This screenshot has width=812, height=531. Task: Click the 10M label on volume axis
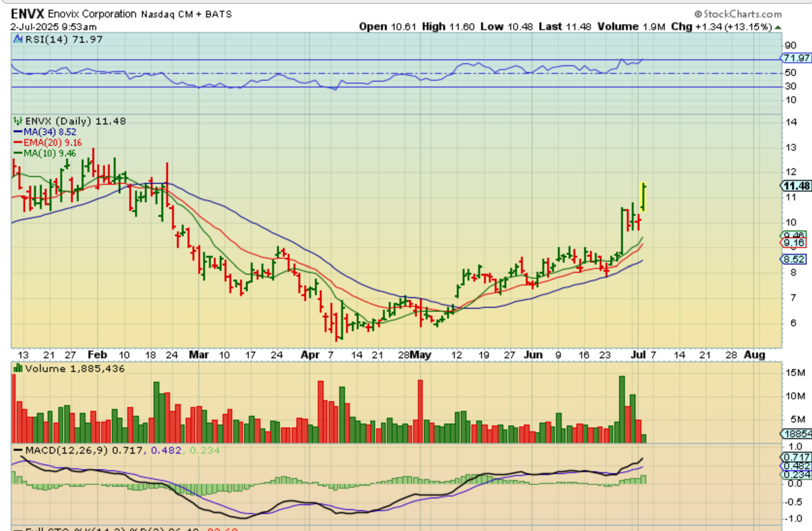[x=795, y=396]
